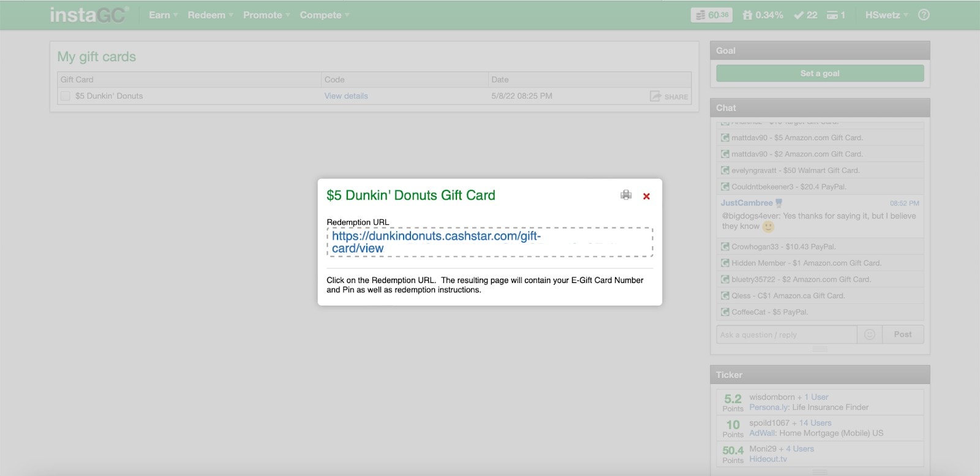This screenshot has width=980, height=476.
Task: Print the gift card using the printer icon
Action: 625,195
